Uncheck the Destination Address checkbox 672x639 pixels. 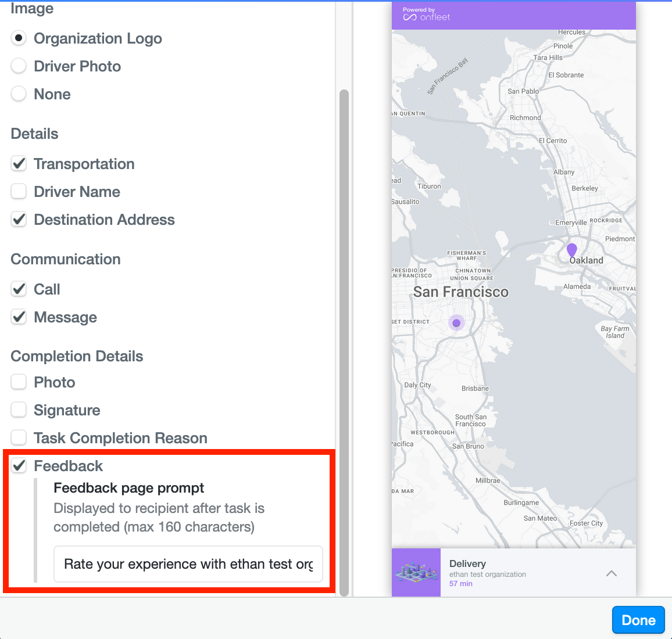[19, 220]
